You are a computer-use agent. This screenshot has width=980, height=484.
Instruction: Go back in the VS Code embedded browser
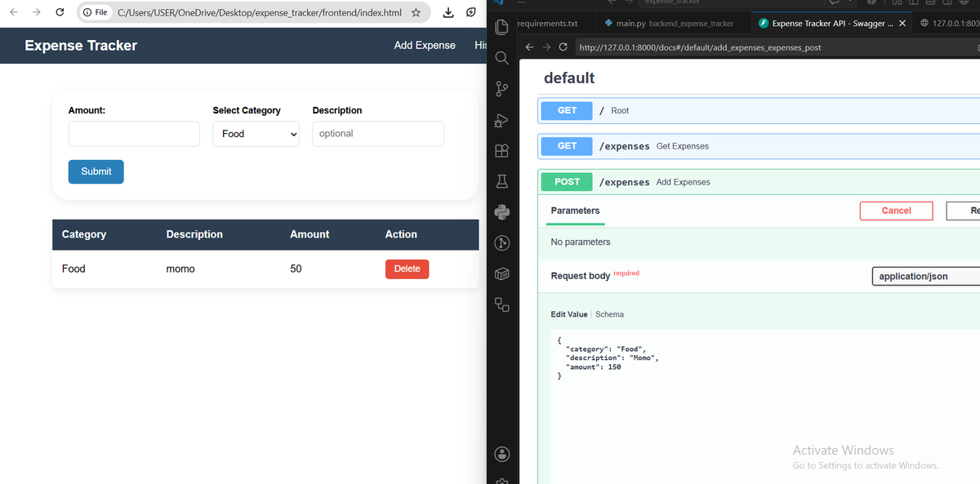pyautogui.click(x=529, y=47)
